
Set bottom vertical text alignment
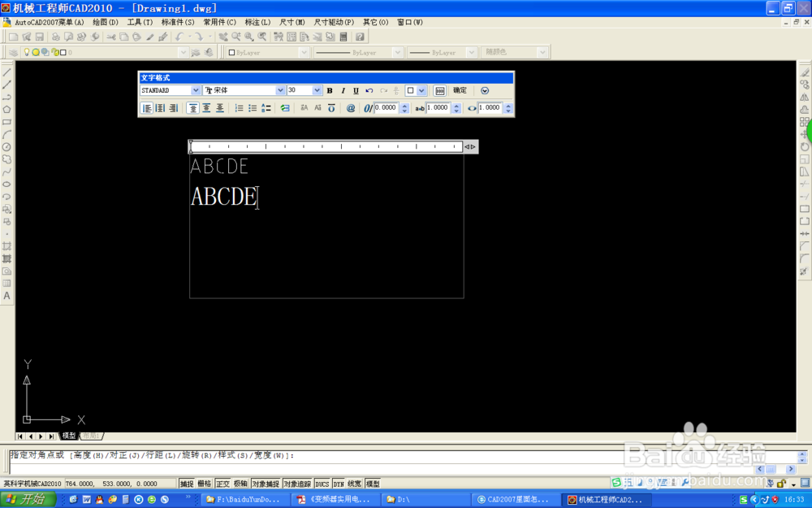220,108
